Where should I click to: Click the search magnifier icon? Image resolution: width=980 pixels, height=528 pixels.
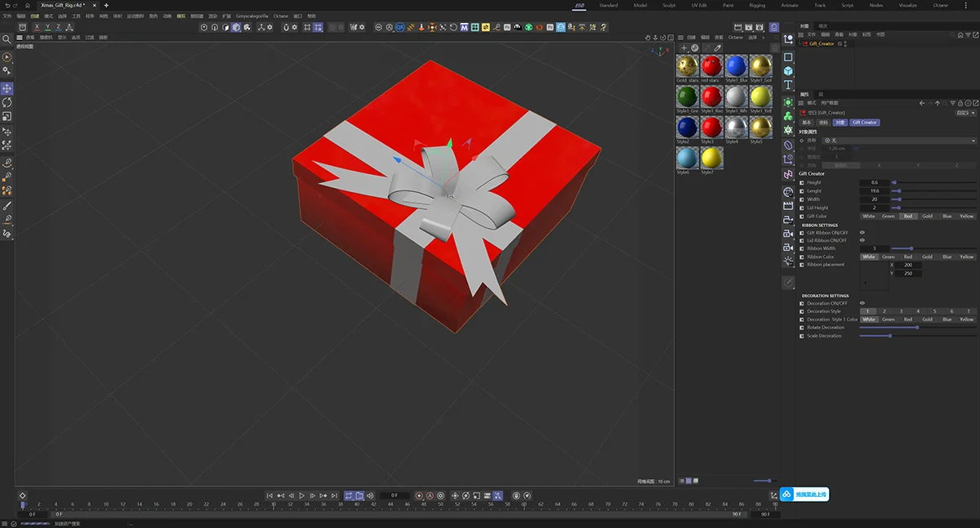click(x=7, y=39)
